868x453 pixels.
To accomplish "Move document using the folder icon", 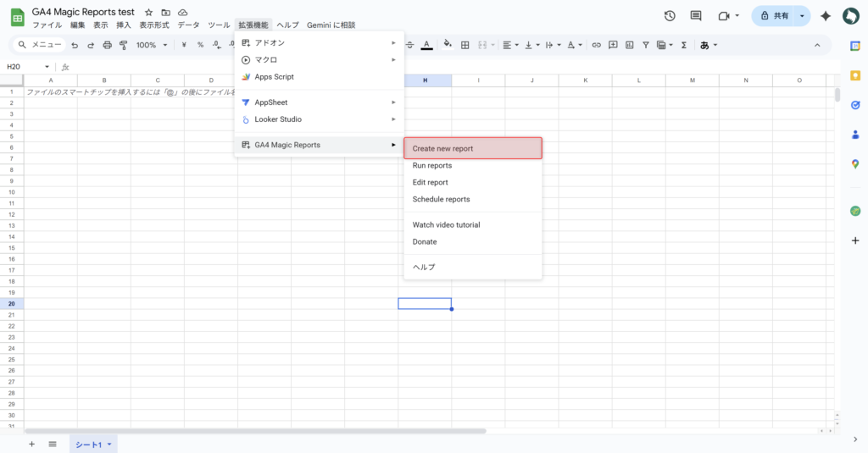I will point(165,12).
